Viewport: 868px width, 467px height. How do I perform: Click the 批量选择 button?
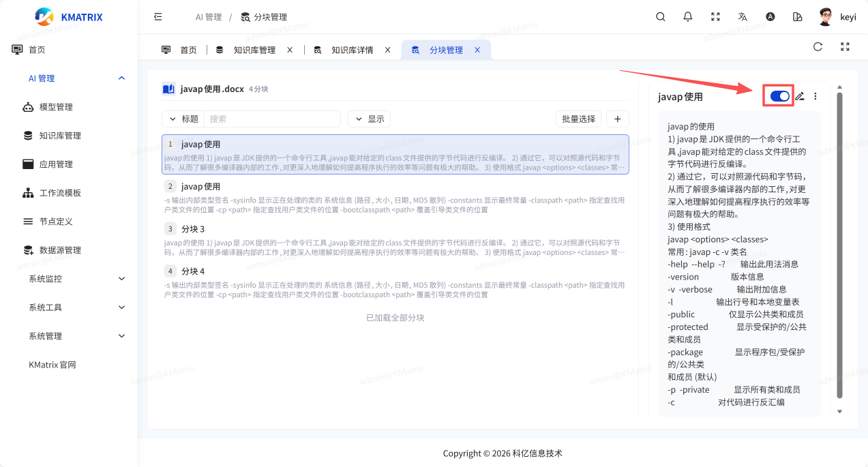pyautogui.click(x=578, y=119)
